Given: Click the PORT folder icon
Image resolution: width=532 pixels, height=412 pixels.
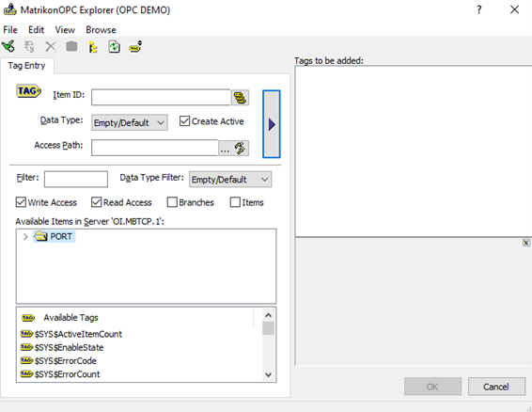Looking at the screenshot, I should [x=40, y=236].
